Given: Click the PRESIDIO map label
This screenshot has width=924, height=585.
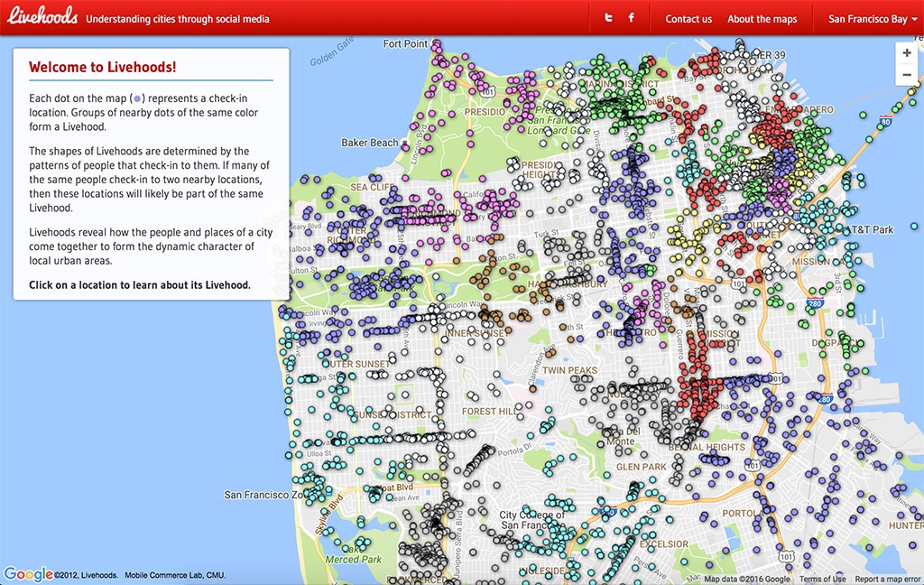Looking at the screenshot, I should 485,111.
